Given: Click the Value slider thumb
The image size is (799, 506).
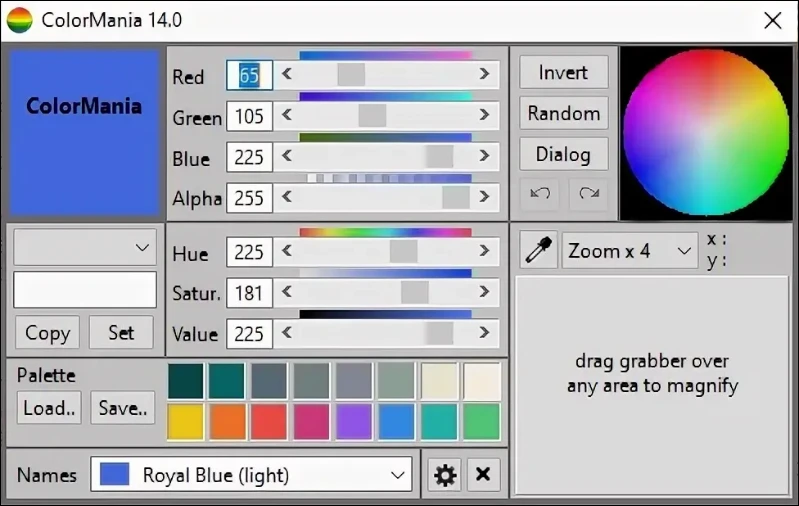Looking at the screenshot, I should coord(439,333).
